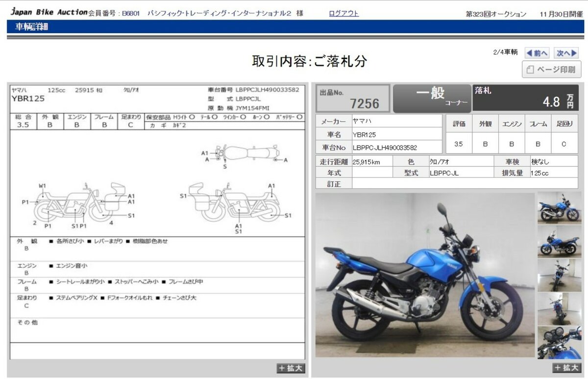Click the Japan Bike Auction logo text
Image resolution: width=588 pixels, height=379 pixels.
[x=49, y=12]
